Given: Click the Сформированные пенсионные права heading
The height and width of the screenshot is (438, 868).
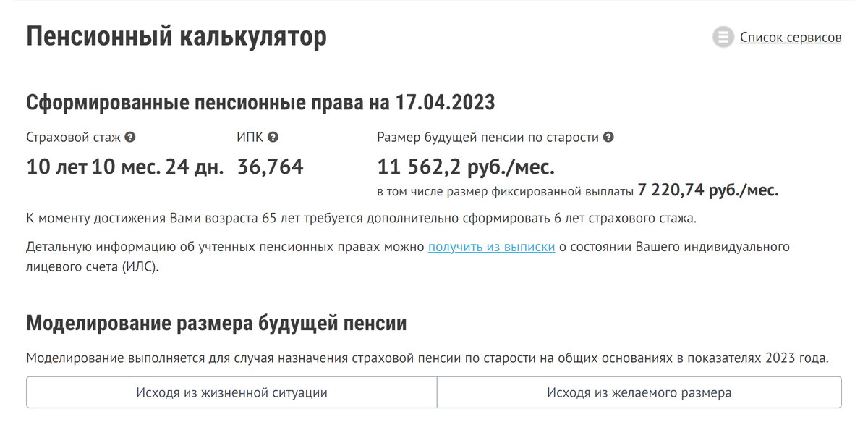Looking at the screenshot, I should coord(260,102).
